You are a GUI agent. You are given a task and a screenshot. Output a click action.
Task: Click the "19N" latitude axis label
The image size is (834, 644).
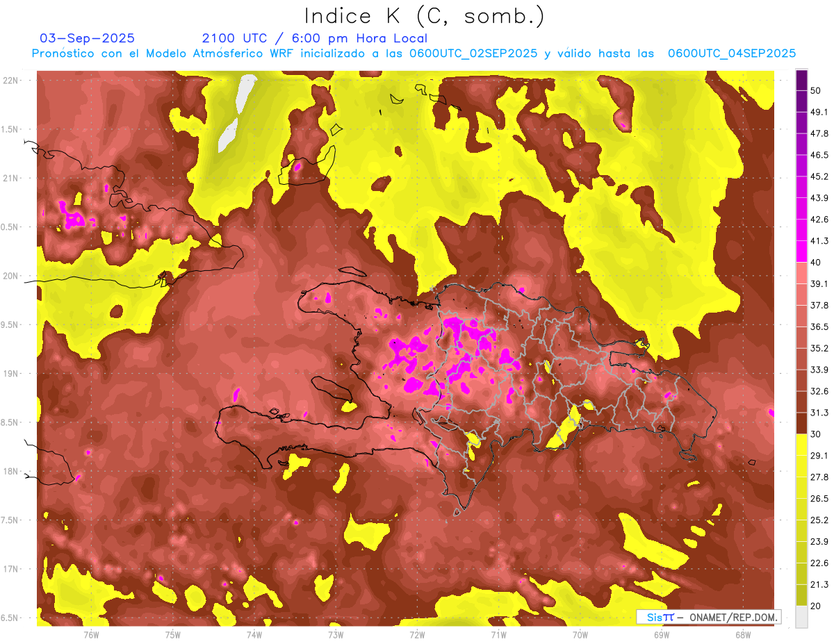11,373
